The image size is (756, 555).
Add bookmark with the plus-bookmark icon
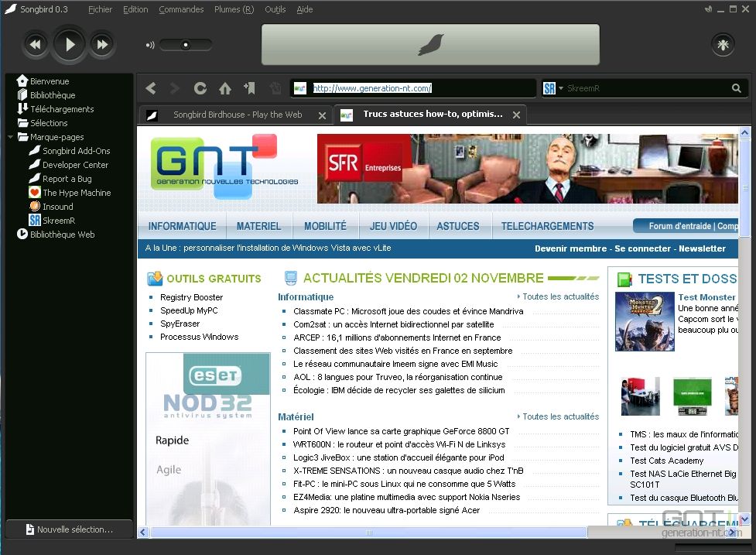click(250, 87)
